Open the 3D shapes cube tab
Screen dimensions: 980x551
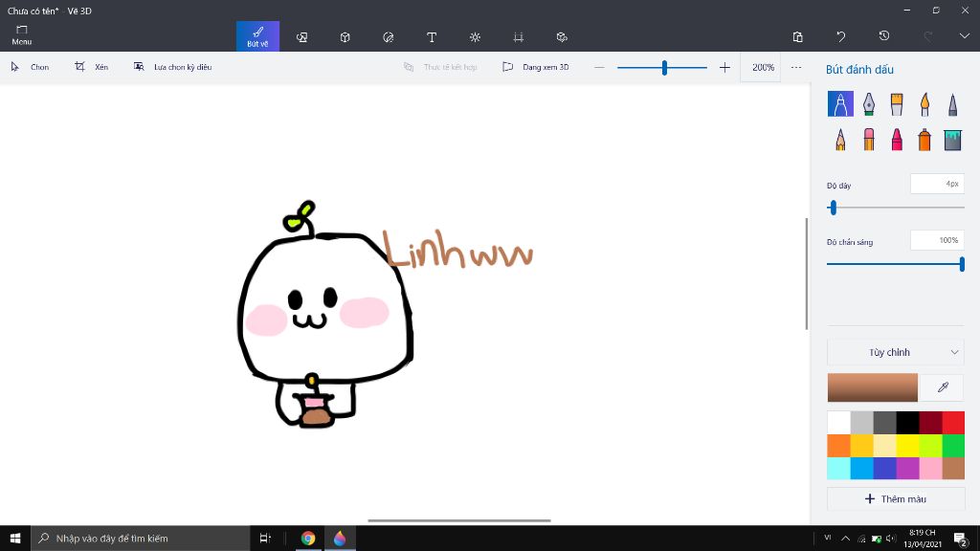point(345,37)
